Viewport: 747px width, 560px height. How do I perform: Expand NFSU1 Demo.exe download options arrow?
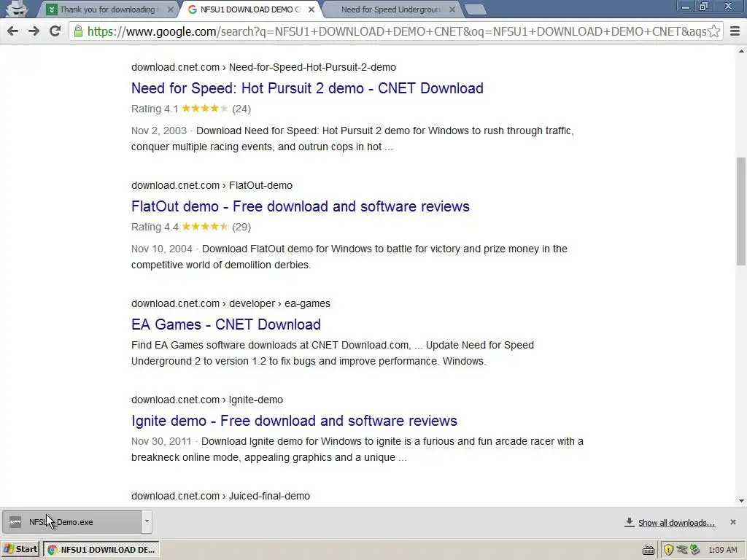click(x=147, y=521)
